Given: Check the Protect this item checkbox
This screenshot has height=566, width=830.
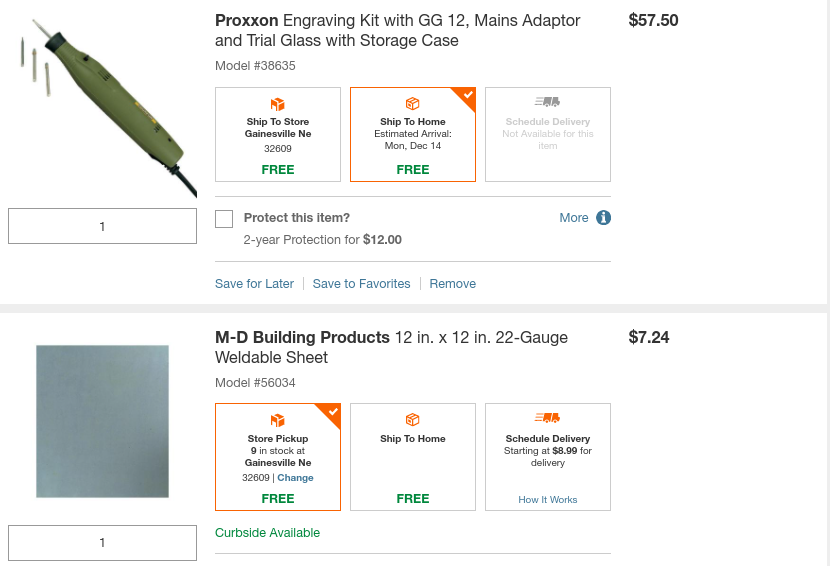Looking at the screenshot, I should [x=224, y=219].
